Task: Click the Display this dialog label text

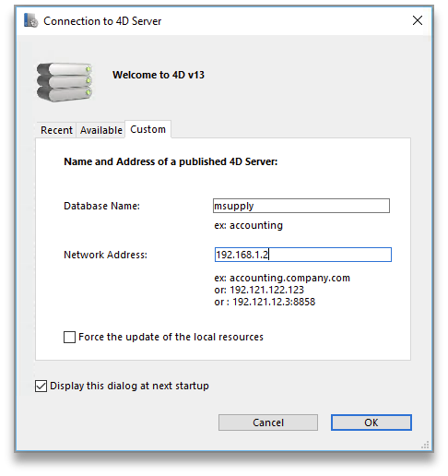Action: pyautogui.click(x=129, y=386)
